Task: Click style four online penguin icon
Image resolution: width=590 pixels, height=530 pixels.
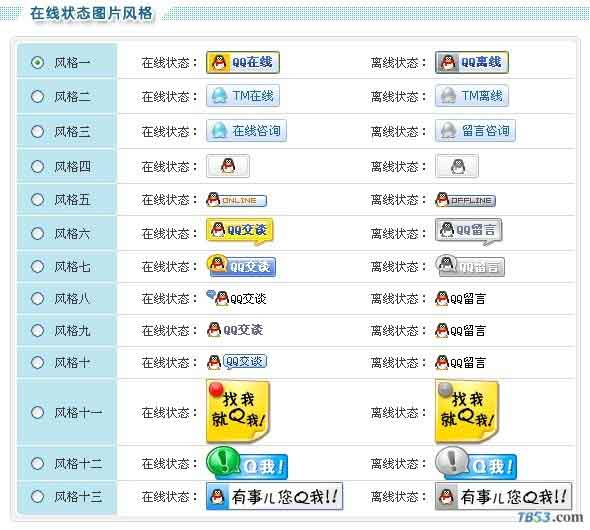Action: coord(228,166)
